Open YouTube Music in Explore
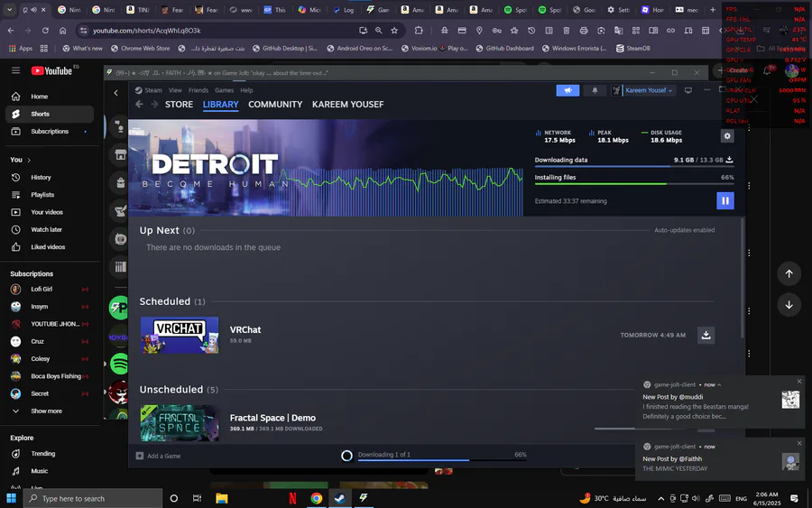The image size is (812, 508). click(x=50, y=471)
